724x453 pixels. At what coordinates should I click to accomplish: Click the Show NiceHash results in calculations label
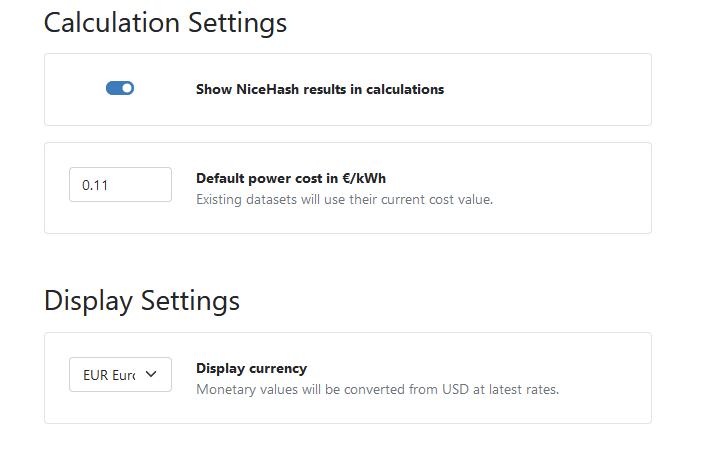(x=320, y=89)
